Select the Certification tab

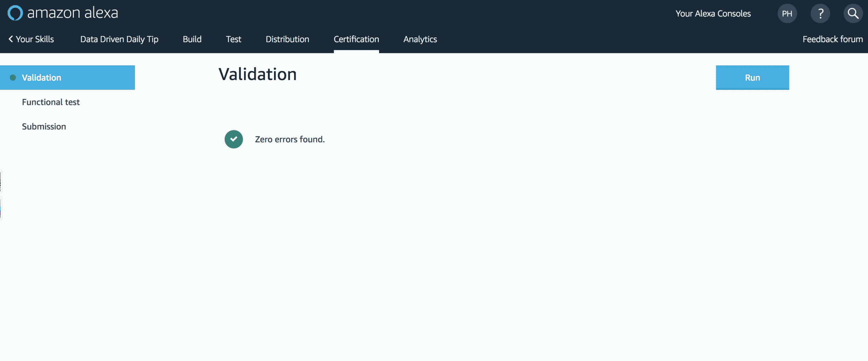tap(356, 39)
